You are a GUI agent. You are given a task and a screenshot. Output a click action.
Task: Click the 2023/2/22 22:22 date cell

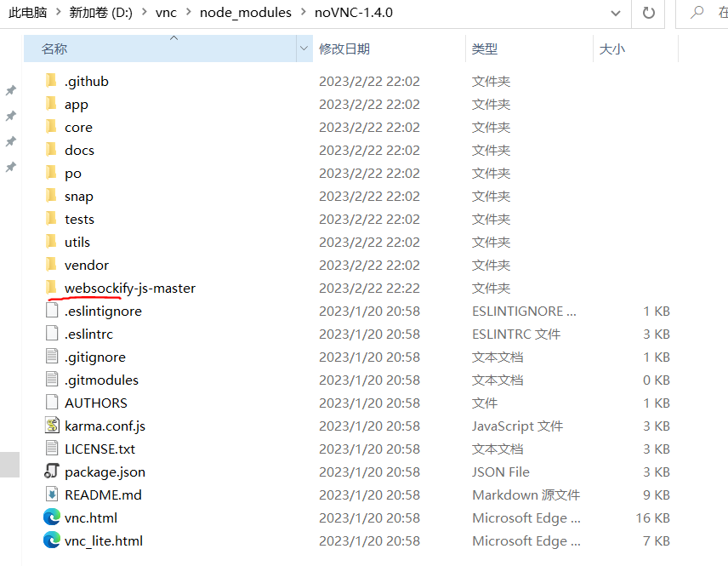coord(369,289)
